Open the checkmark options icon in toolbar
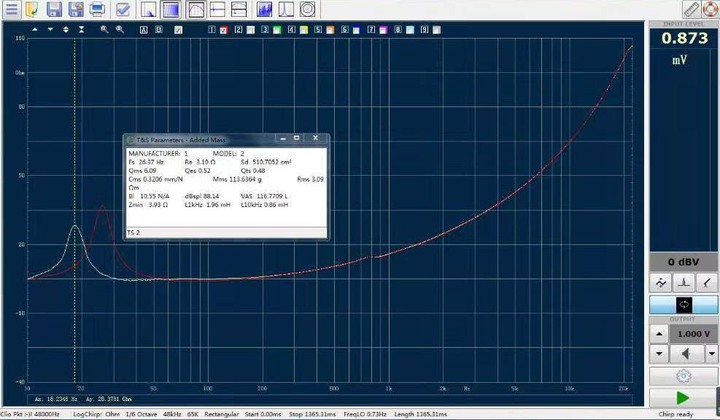 (x=123, y=9)
